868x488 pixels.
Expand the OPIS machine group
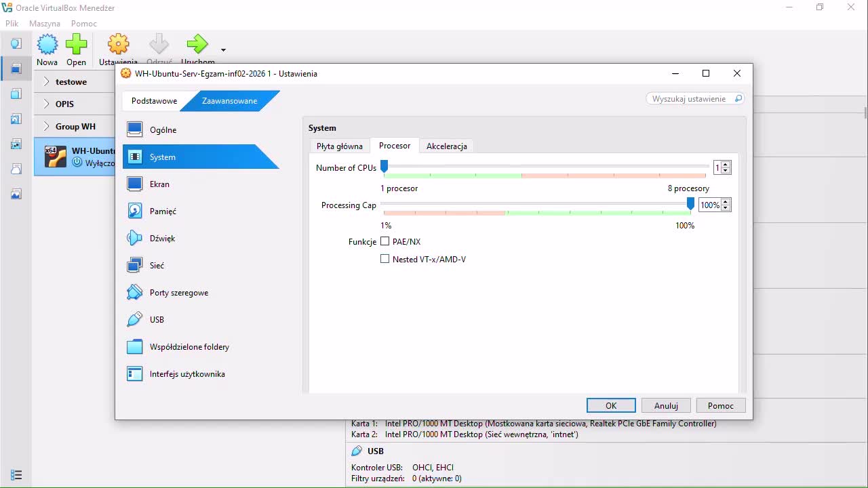[x=46, y=104]
